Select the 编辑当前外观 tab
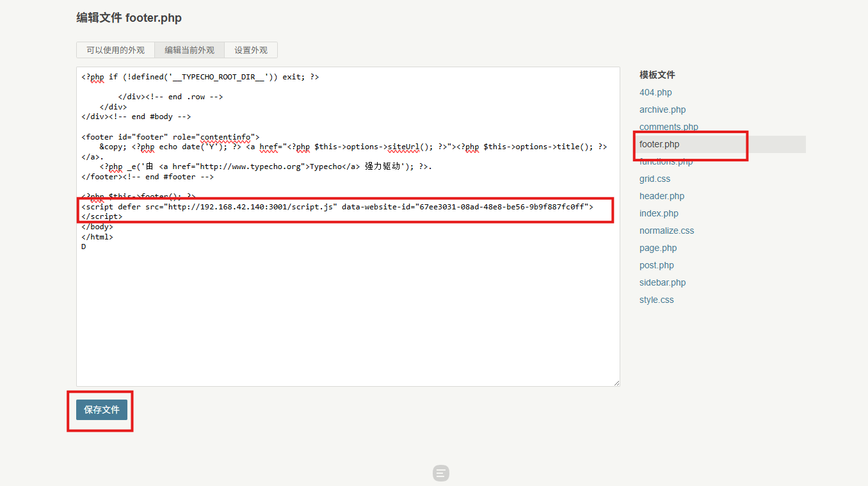The width and height of the screenshot is (868, 486). pyautogui.click(x=189, y=50)
